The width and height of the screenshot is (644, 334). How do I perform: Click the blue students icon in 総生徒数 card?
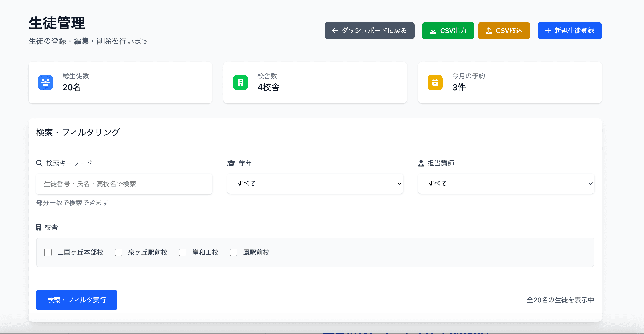(45, 82)
